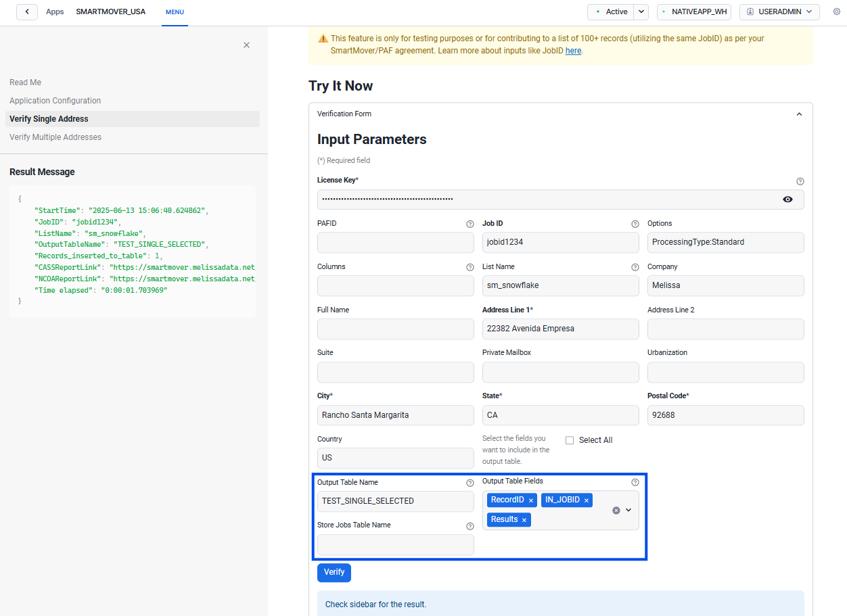Go back with the left chevron button
847x616 pixels.
(27, 11)
